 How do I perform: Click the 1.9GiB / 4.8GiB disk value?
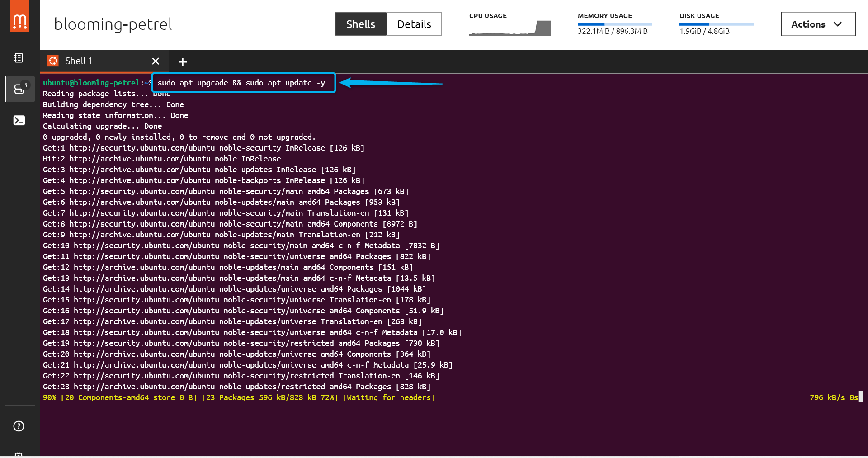coord(704,31)
